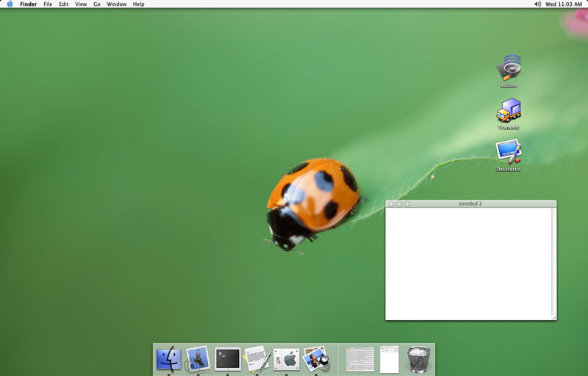Open Preview from the Dock
Viewport: 588px width, 376px height.
pyautogui.click(x=316, y=359)
